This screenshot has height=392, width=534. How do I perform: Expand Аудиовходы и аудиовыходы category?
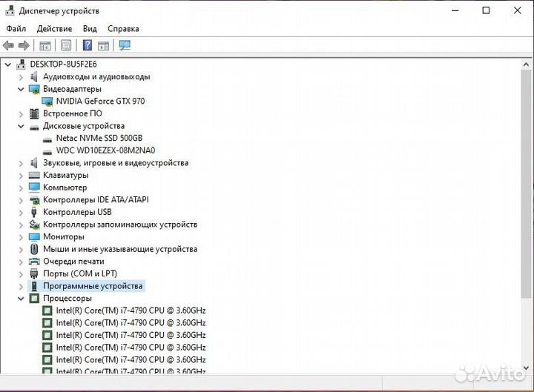tap(21, 77)
